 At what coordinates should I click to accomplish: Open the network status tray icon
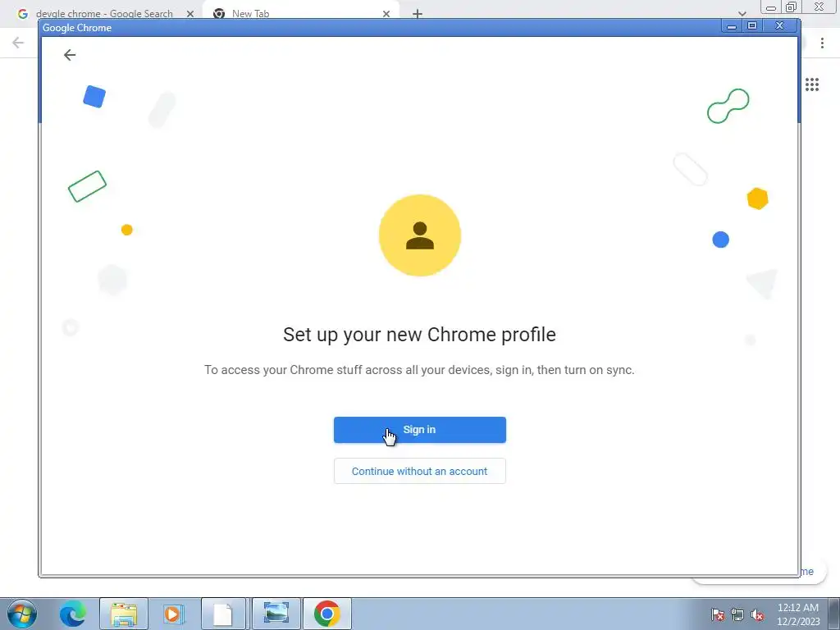click(x=737, y=614)
